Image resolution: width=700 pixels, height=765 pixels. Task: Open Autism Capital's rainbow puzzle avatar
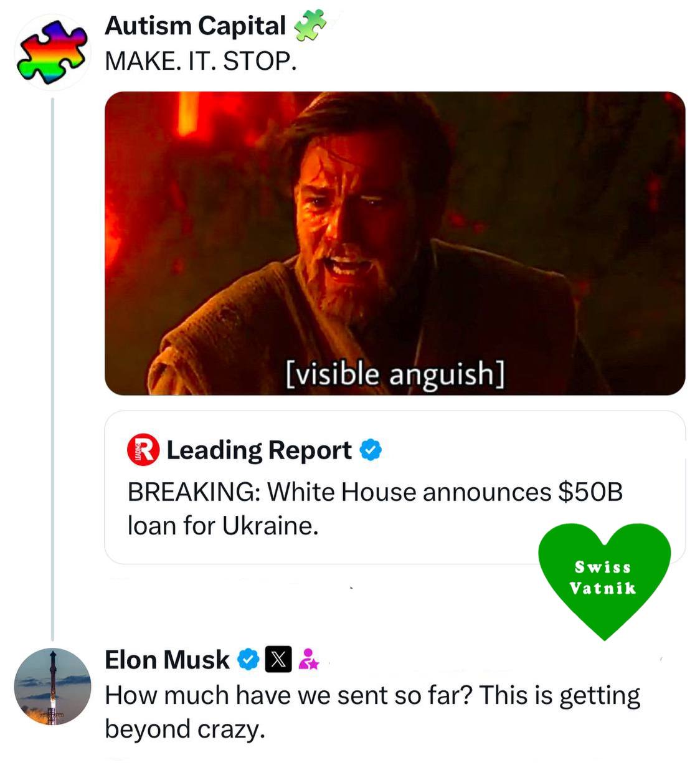pos(52,52)
